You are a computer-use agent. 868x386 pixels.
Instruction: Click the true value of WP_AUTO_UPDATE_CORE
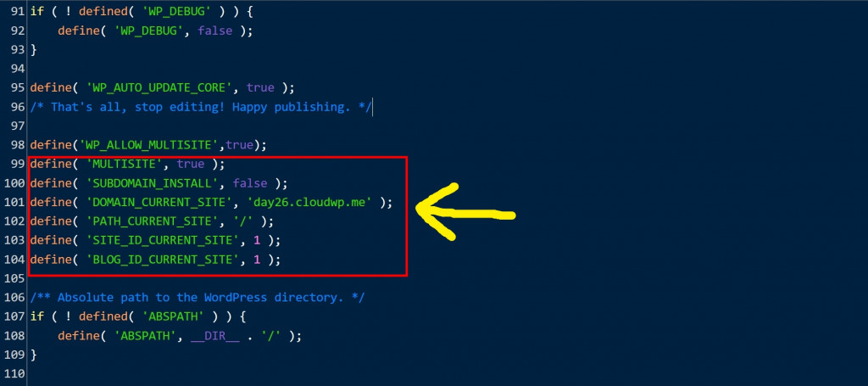[260, 88]
